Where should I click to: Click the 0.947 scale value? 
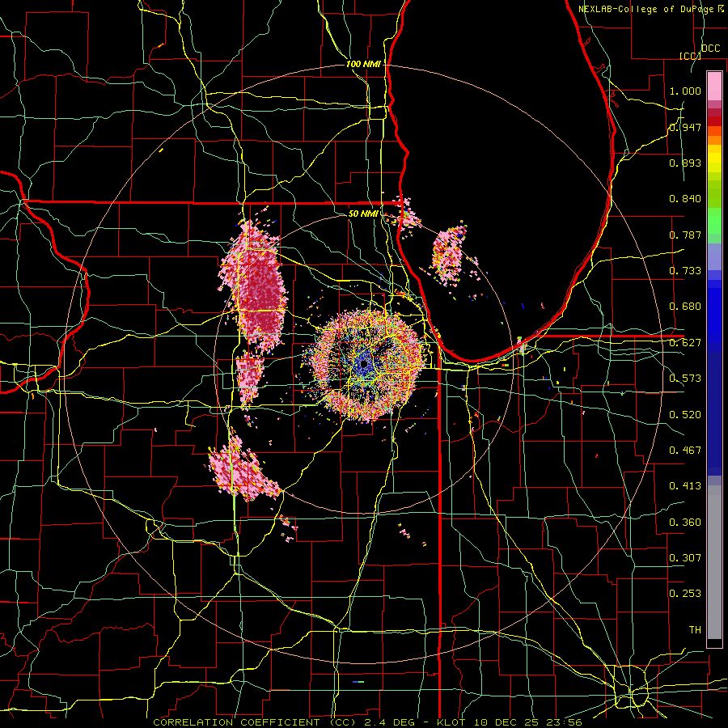click(x=685, y=127)
